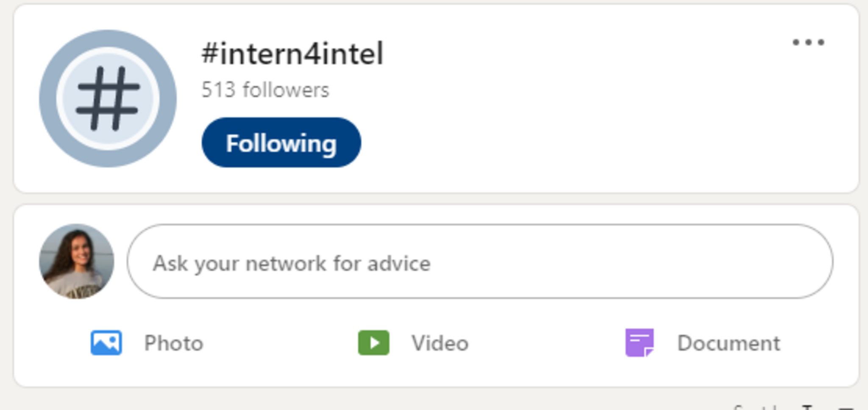Choose the "Video" text label

click(440, 343)
